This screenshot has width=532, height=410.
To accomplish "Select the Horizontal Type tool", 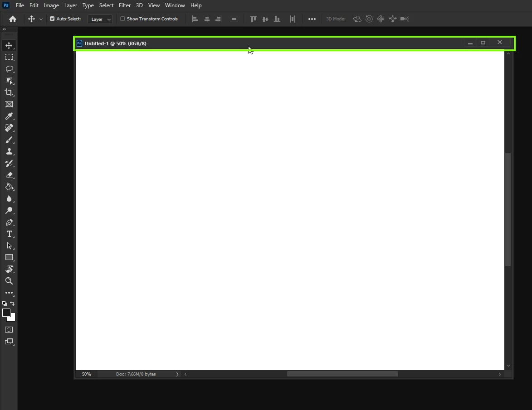I will click(x=9, y=234).
